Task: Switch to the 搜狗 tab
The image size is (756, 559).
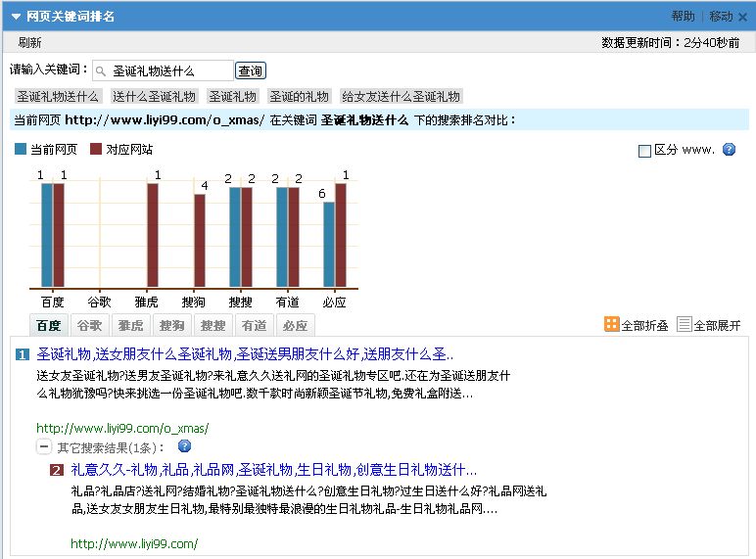Action: [172, 325]
